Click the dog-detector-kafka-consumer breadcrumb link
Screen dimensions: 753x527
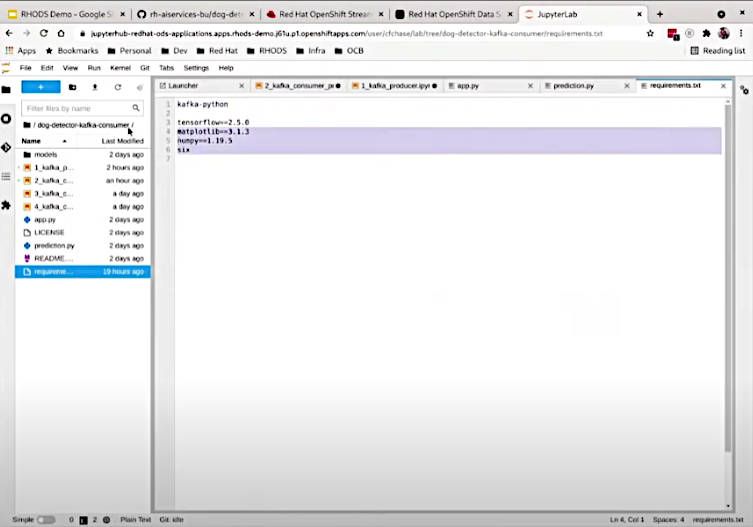tap(83, 125)
